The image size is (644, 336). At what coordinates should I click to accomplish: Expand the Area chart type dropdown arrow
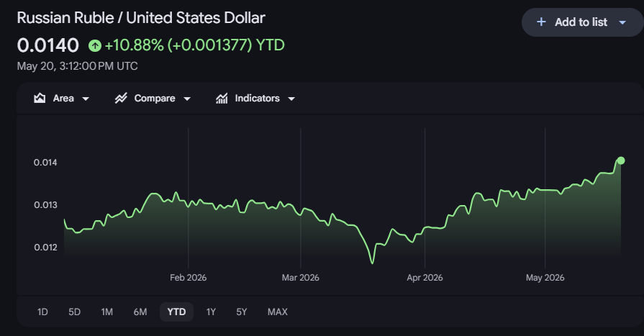coord(86,99)
